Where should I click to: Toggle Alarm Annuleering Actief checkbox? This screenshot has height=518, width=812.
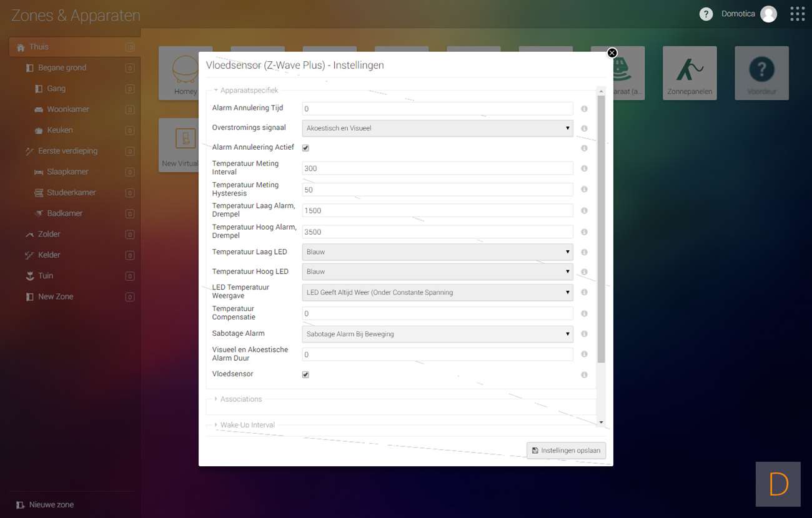pos(305,148)
